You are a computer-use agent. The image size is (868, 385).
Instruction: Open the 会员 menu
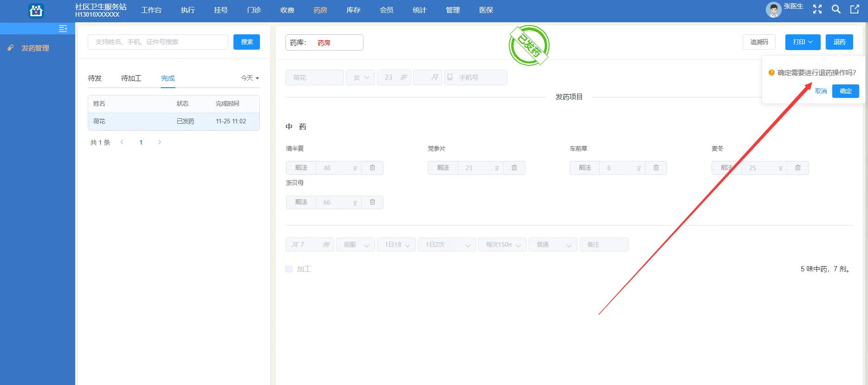(387, 10)
